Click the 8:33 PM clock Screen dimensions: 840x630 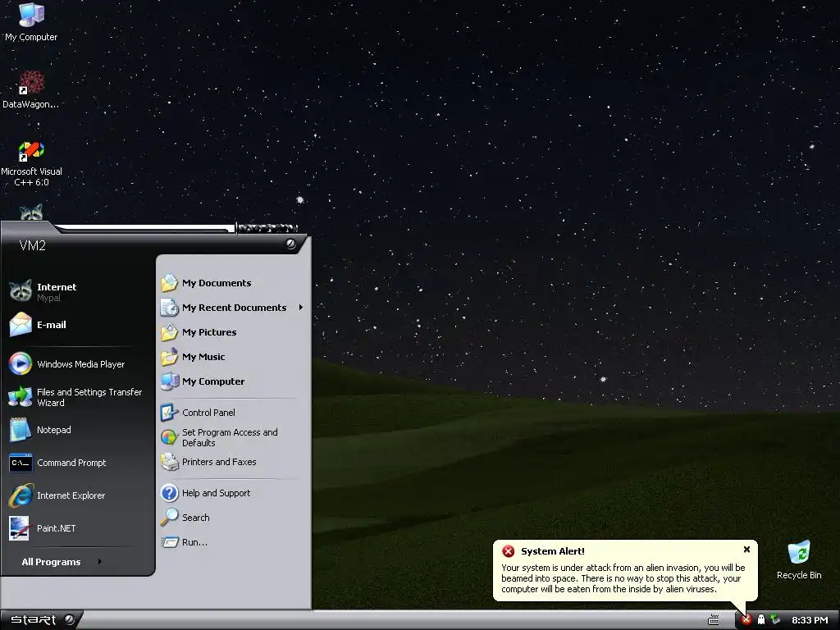coord(810,620)
